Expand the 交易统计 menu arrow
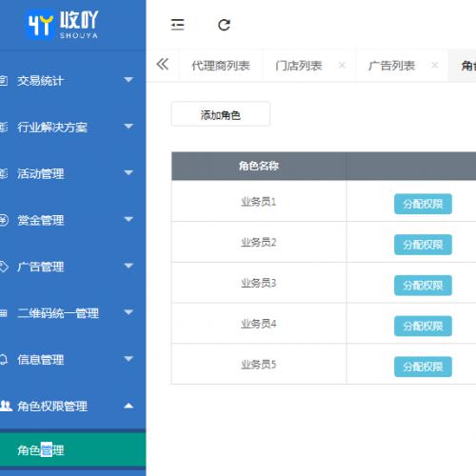Viewport: 476px width, 476px height. (129, 80)
